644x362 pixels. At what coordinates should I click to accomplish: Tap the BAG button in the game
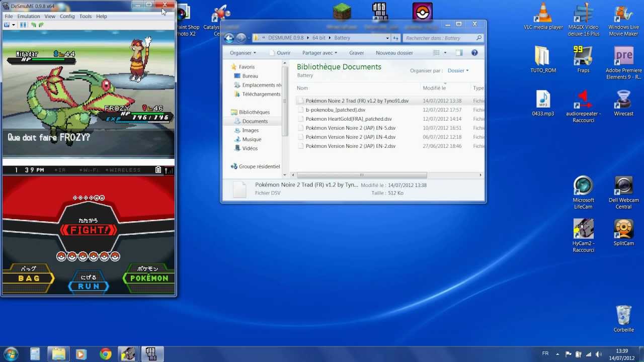(29, 278)
